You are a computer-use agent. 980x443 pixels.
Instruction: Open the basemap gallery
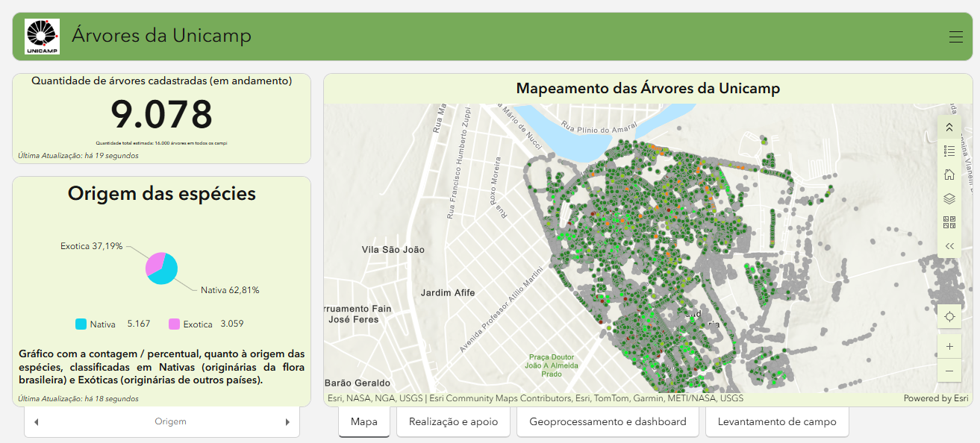(949, 222)
